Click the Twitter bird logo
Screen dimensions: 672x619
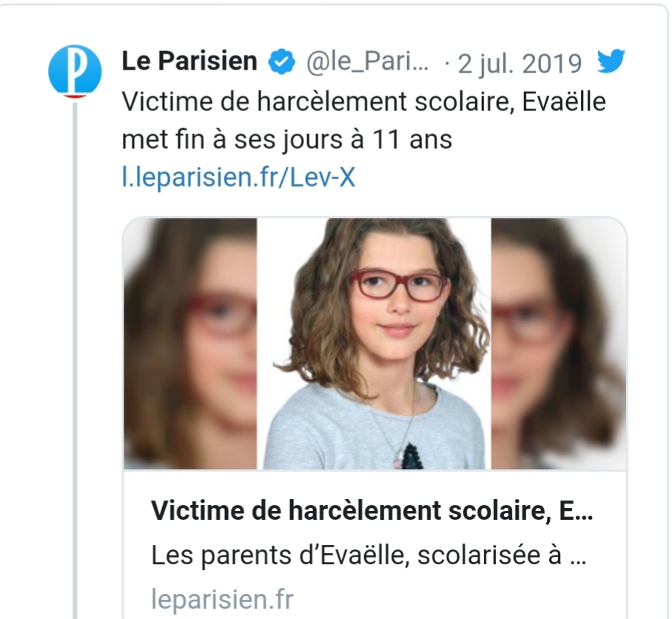(611, 62)
